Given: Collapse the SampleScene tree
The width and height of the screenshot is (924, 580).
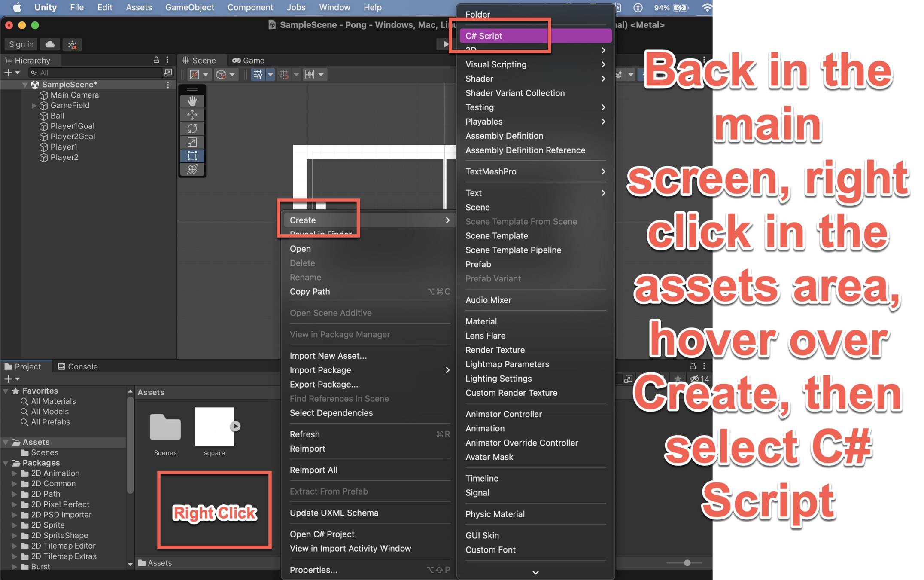Looking at the screenshot, I should pyautogui.click(x=24, y=85).
